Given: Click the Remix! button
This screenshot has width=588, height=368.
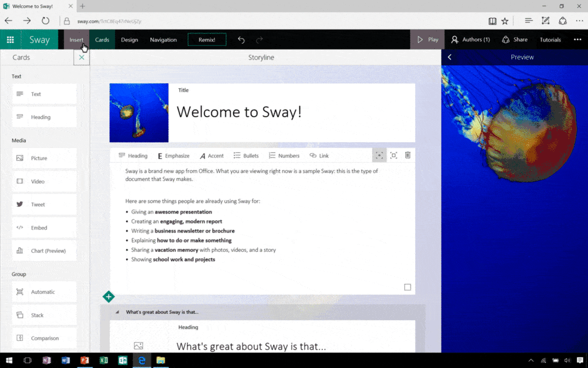Looking at the screenshot, I should pos(207,40).
